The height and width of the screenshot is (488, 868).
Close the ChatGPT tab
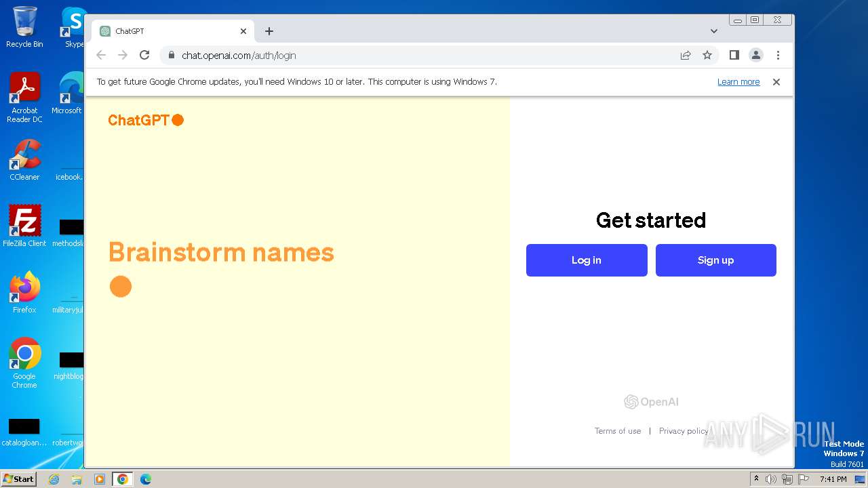(243, 31)
